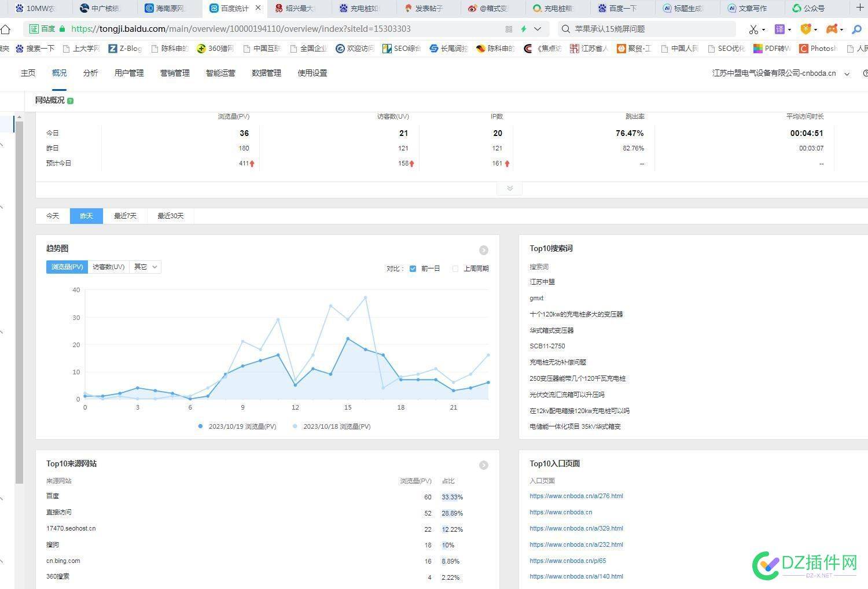
Task: Open the yellow shield extension icon
Action: [805, 29]
